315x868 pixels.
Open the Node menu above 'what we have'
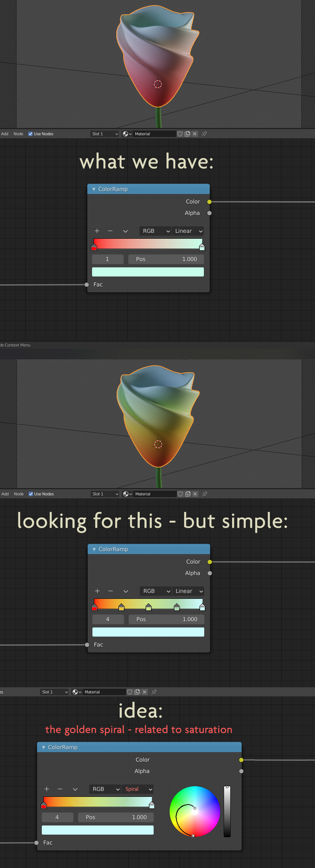pos(18,134)
